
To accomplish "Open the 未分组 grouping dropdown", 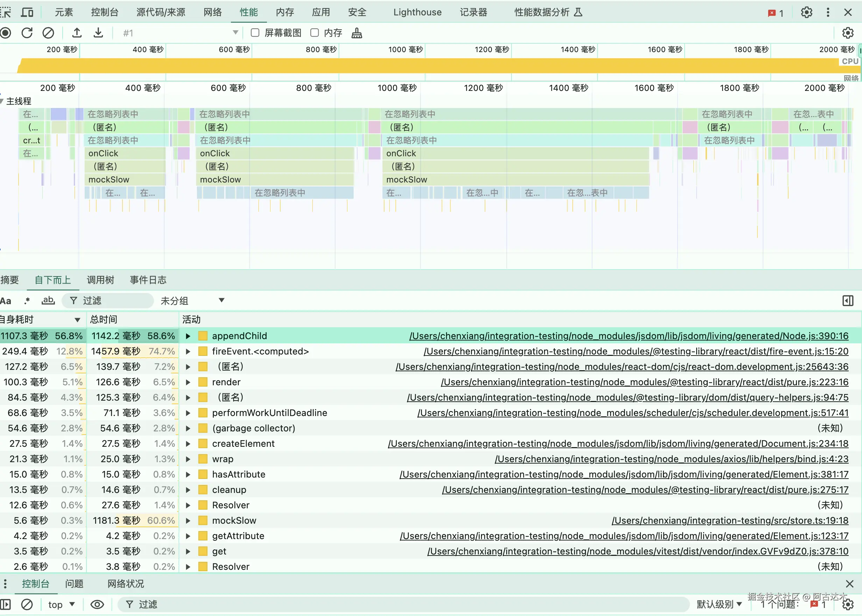I will (x=192, y=301).
